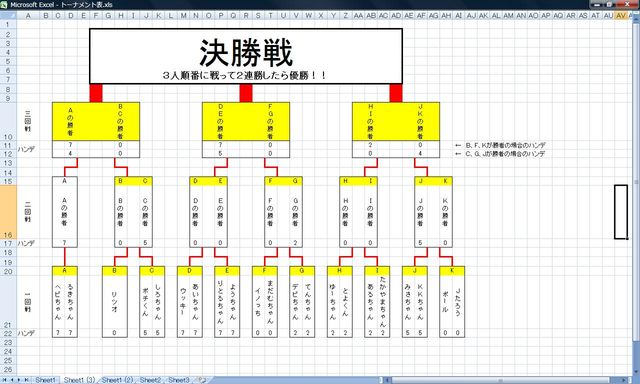Select the yellow HIの勝者 / JKの勝者 box

point(396,122)
